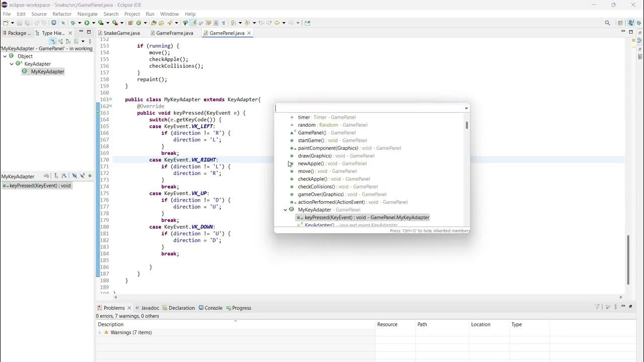The image size is (644, 362).
Task: Open the File menu
Action: tap(7, 14)
